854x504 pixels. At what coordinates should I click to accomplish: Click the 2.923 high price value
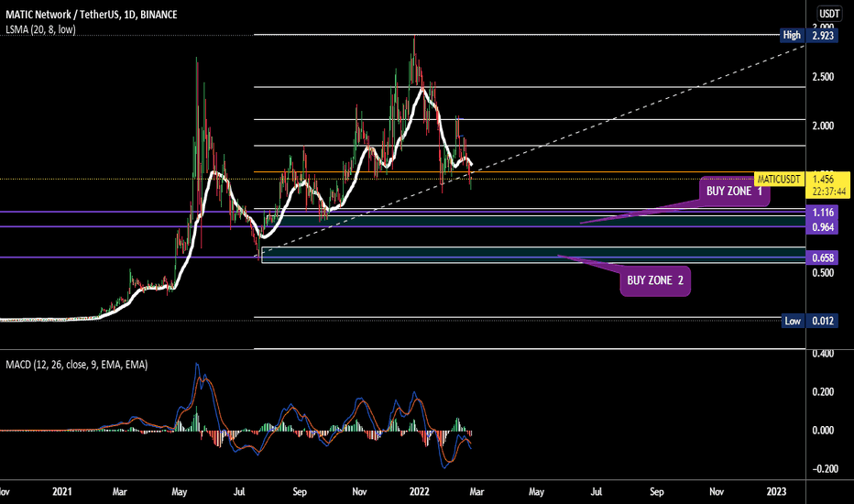tap(823, 36)
